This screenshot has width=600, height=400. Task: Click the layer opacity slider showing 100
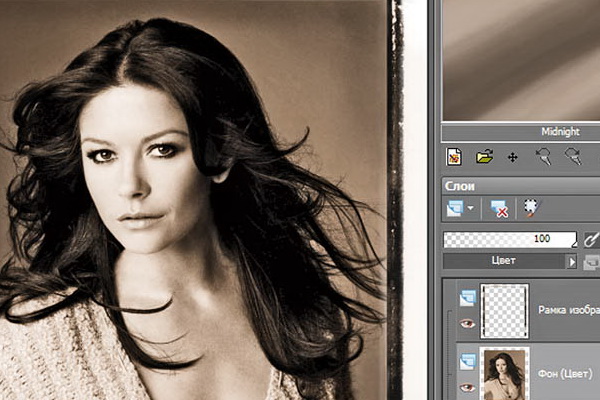click(x=510, y=240)
